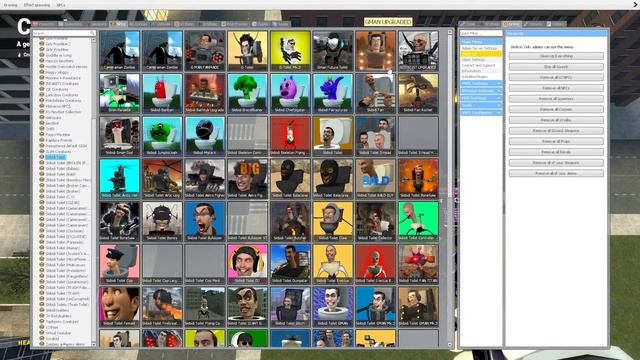Screen dimensions: 640x360
Task: Choose the Skibidi Toilet Butcher thumbnail
Action: pyautogui.click(x=290, y=221)
